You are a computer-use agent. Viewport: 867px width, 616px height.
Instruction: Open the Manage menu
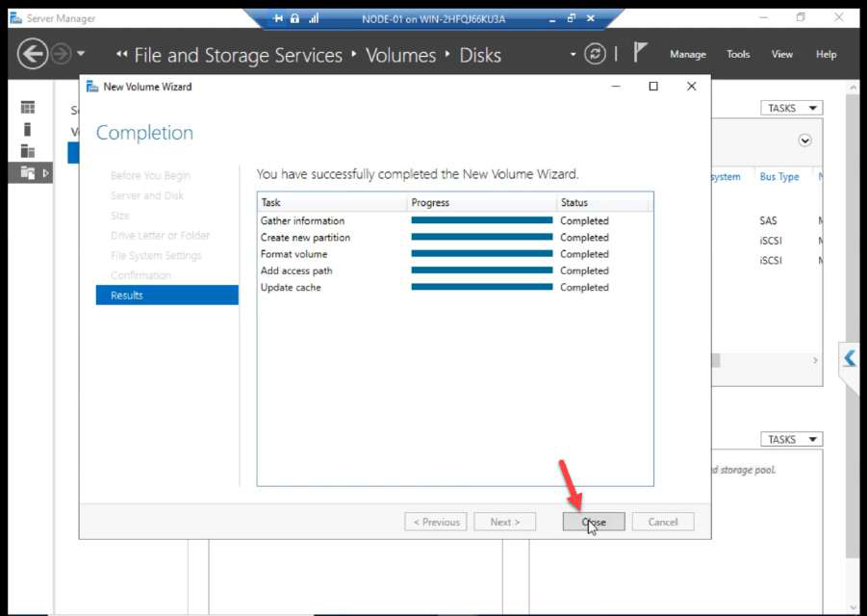pos(688,54)
